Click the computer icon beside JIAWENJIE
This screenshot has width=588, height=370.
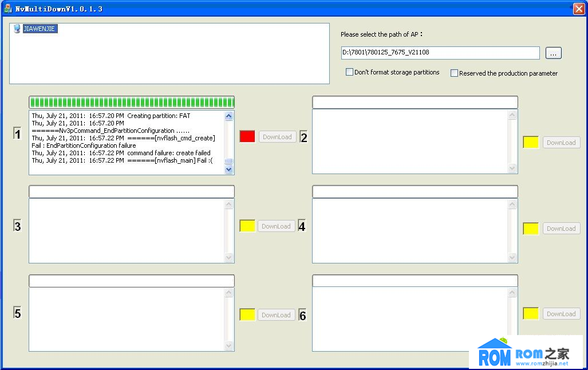(17, 29)
